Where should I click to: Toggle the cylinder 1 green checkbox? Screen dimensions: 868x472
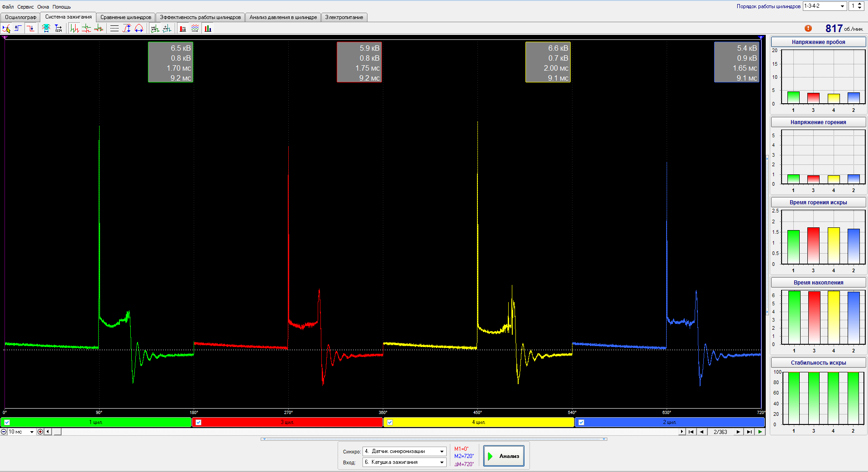(7, 422)
